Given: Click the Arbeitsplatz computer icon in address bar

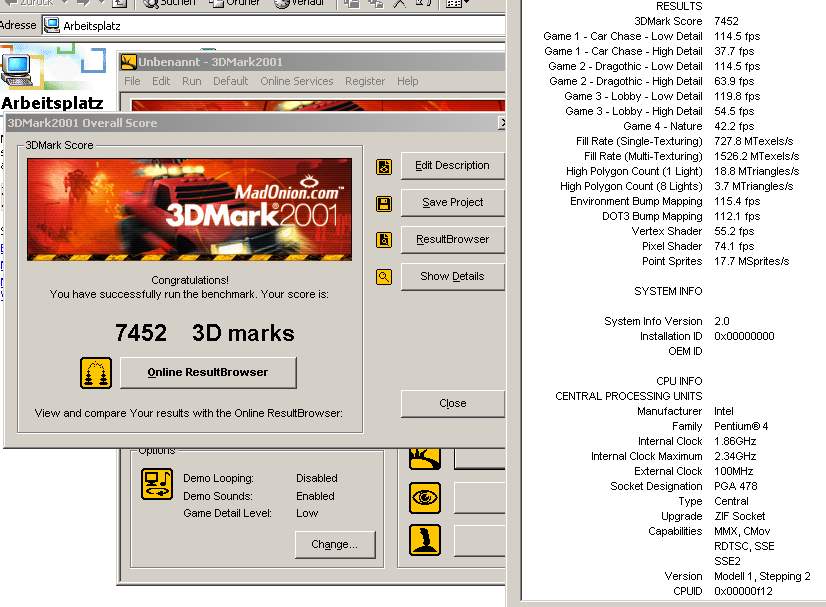Looking at the screenshot, I should coord(51,25).
